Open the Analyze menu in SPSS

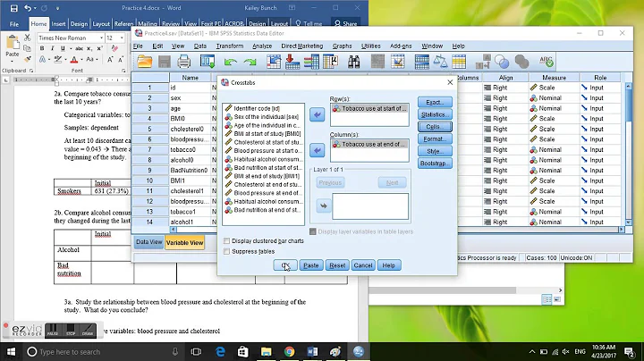click(262, 46)
